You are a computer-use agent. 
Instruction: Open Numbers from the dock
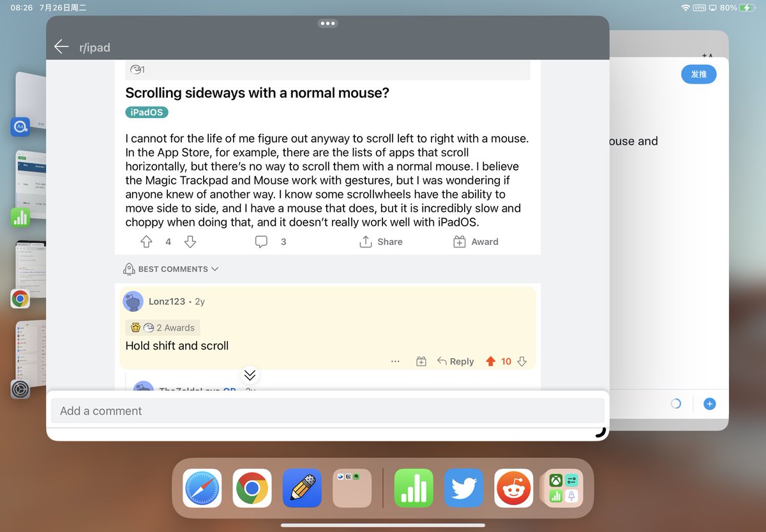point(414,488)
